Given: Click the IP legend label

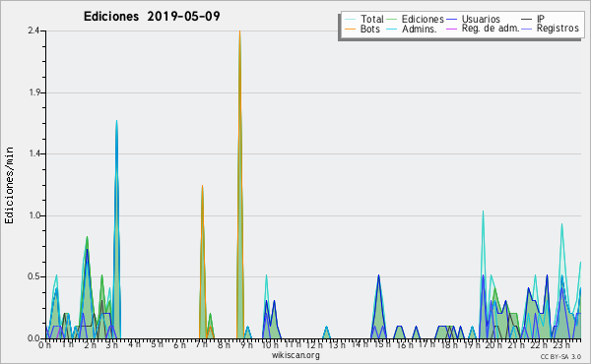Looking at the screenshot, I should pos(541,19).
